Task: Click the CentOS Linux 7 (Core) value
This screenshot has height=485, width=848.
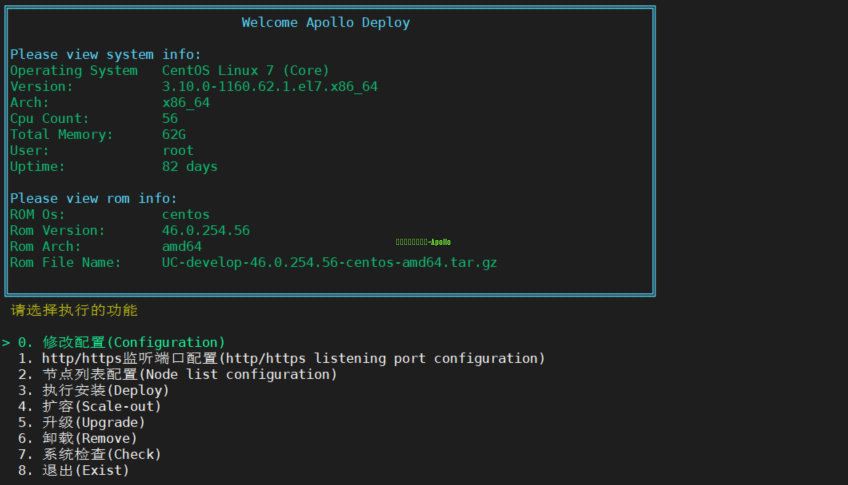Action: click(x=245, y=70)
